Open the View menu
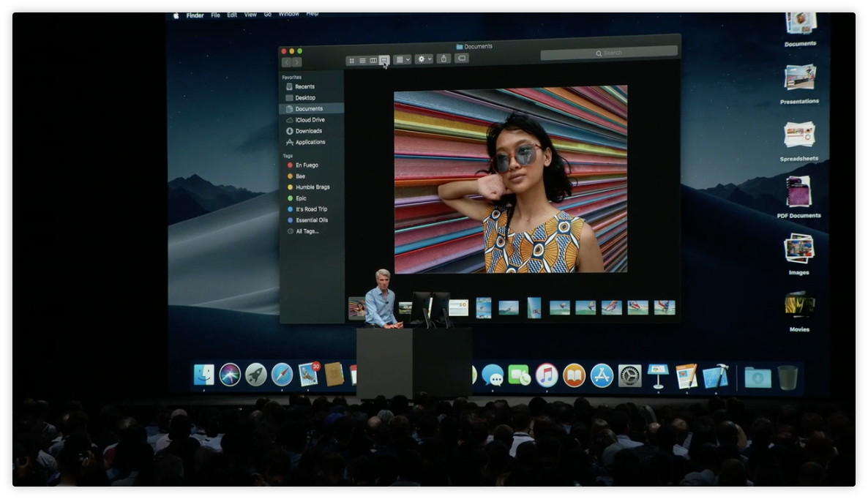Image resolution: width=868 pixels, height=499 pixels. coord(250,15)
